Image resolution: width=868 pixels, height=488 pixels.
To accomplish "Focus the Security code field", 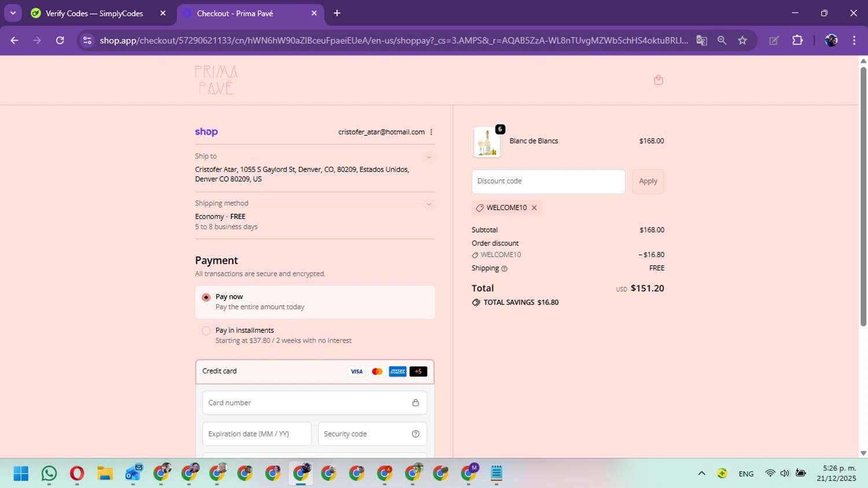I will pyautogui.click(x=373, y=434).
